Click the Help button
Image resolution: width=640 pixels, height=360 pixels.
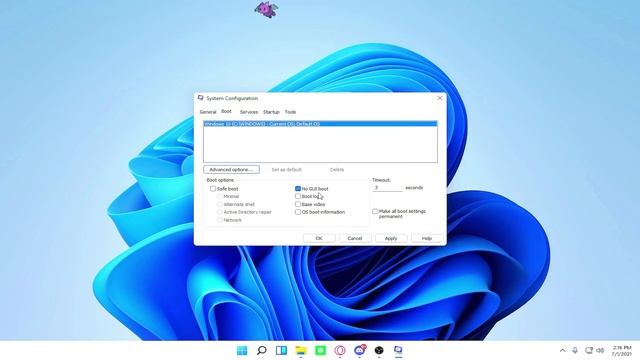click(427, 238)
